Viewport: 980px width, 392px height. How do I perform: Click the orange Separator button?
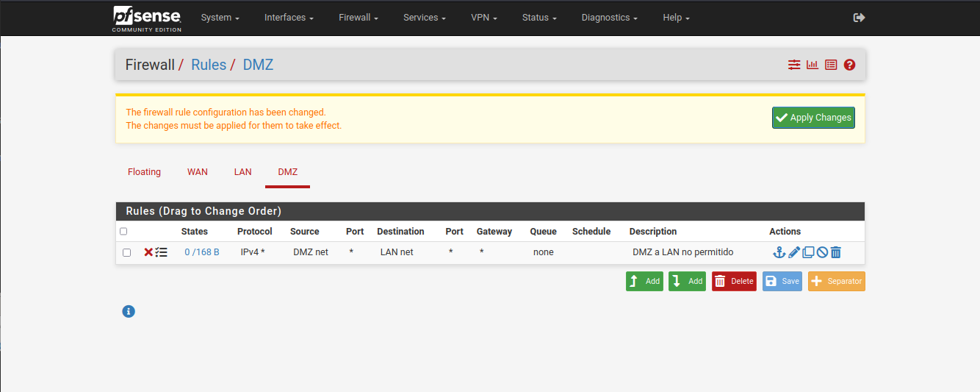pos(836,282)
